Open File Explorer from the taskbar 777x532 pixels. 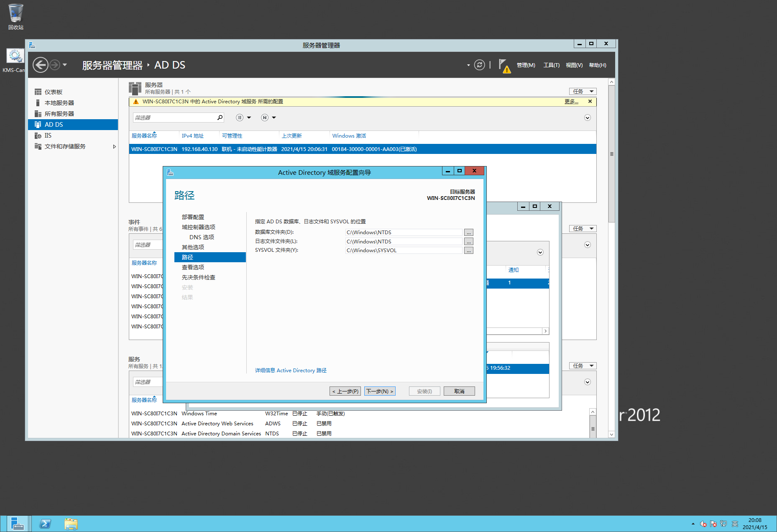pos(71,524)
